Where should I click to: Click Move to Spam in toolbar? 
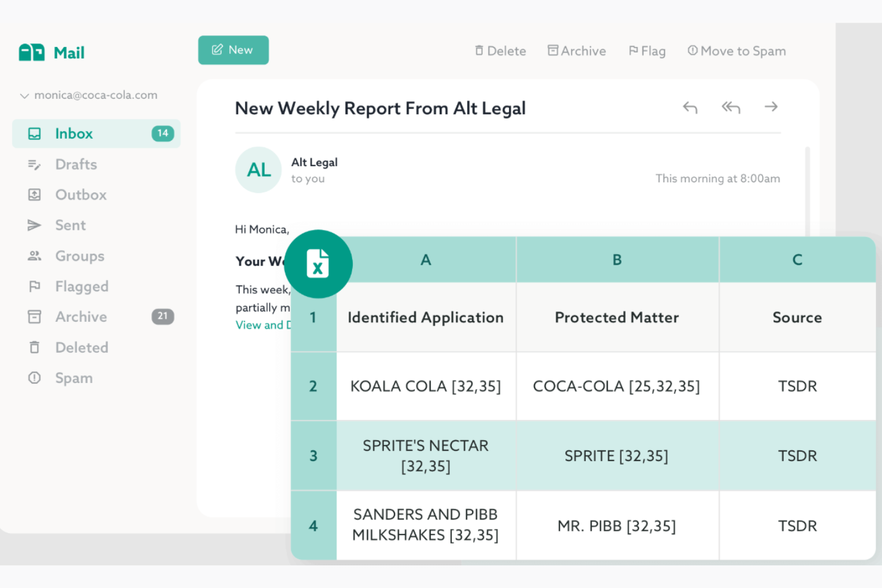click(x=737, y=51)
